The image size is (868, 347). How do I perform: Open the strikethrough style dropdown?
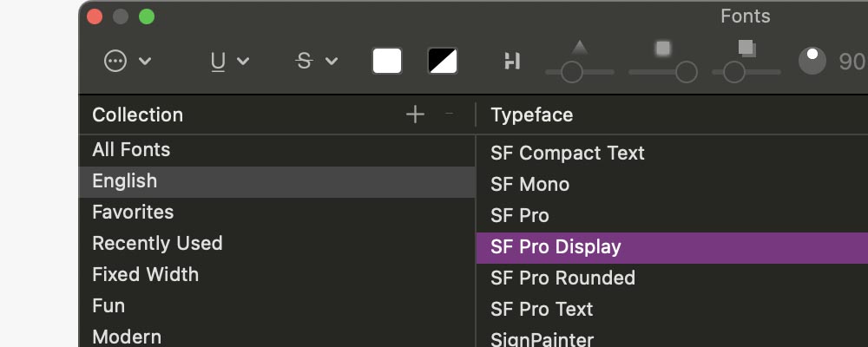coord(316,61)
